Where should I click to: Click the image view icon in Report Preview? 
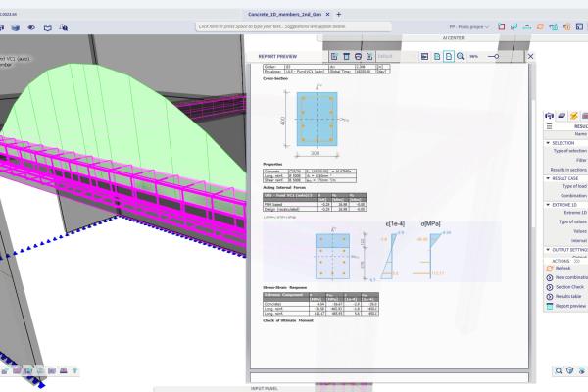click(x=424, y=56)
